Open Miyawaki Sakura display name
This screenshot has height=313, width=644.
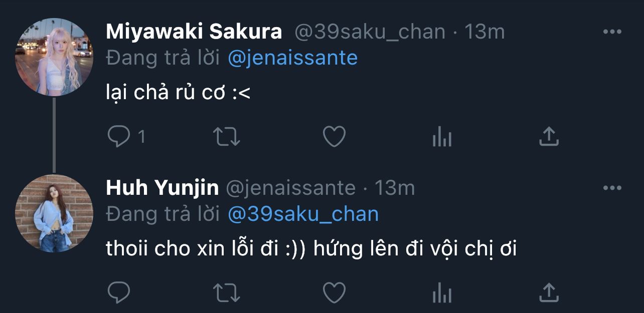[x=194, y=32]
